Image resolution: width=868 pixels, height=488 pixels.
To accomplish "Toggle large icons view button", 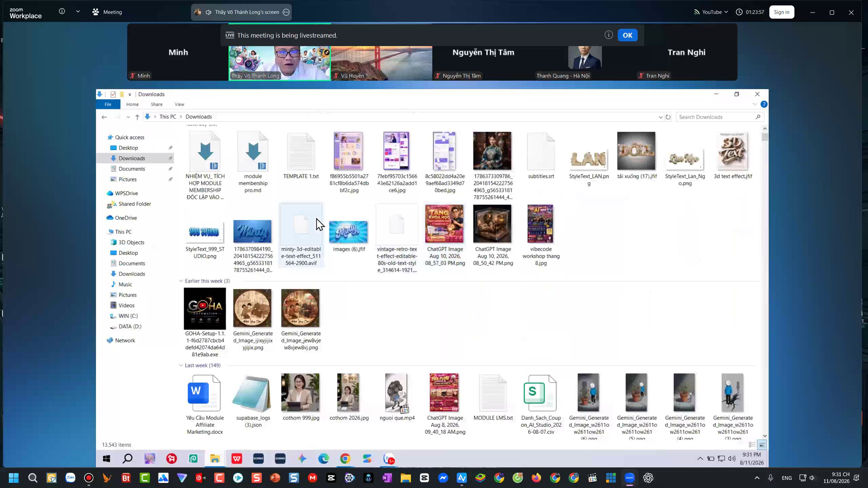I will point(762,445).
